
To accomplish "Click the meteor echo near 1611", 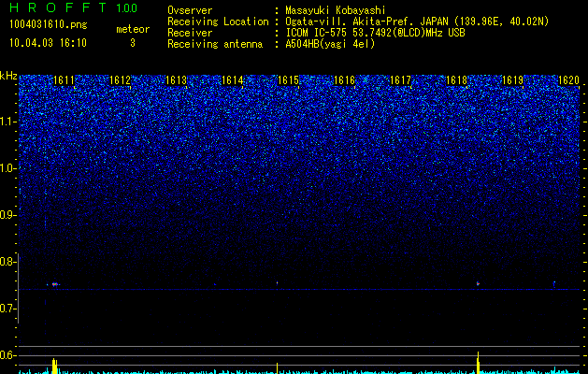I will 55,284.
